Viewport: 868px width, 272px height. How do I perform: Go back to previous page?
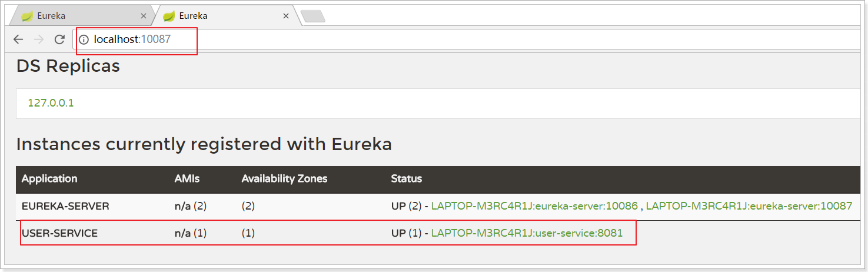18,39
